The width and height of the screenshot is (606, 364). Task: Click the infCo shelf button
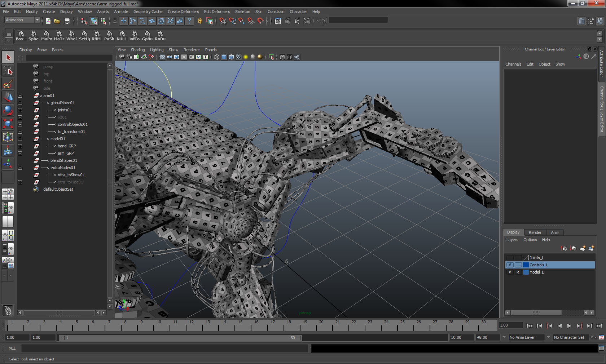click(x=134, y=36)
